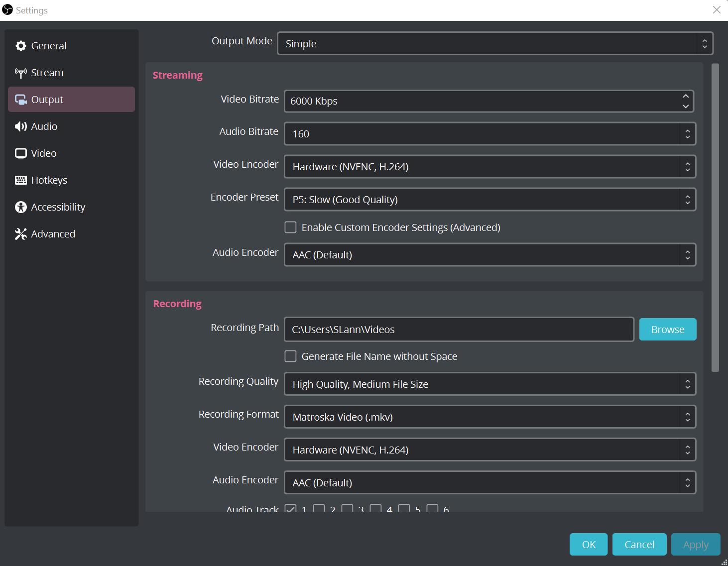The image size is (728, 566).
Task: Close the Settings window
Action: [717, 10]
